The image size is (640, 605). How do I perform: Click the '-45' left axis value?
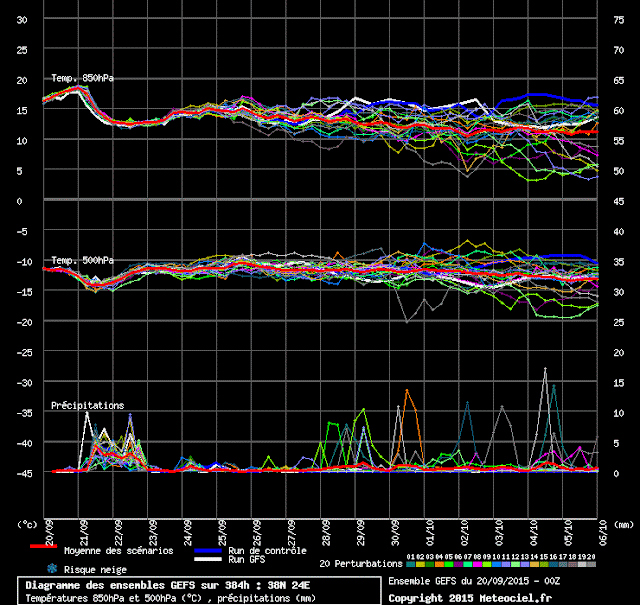tap(22, 474)
